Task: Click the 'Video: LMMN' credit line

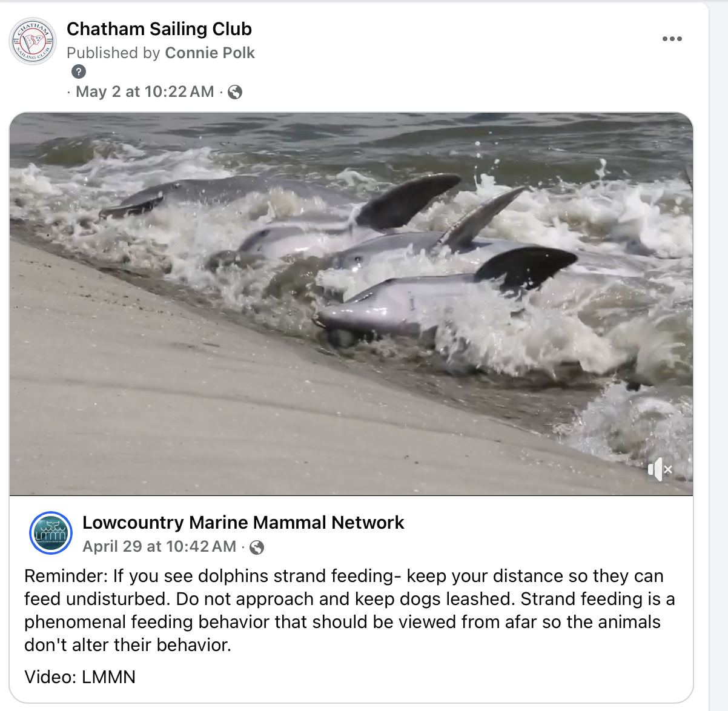Action: pos(80,677)
